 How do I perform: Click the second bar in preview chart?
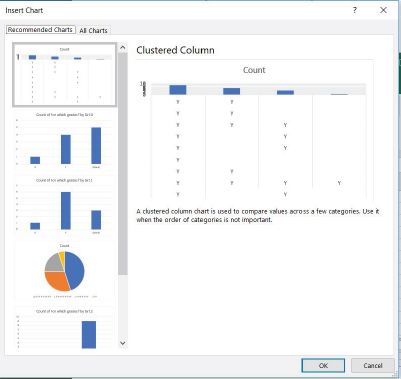pyautogui.click(x=231, y=91)
